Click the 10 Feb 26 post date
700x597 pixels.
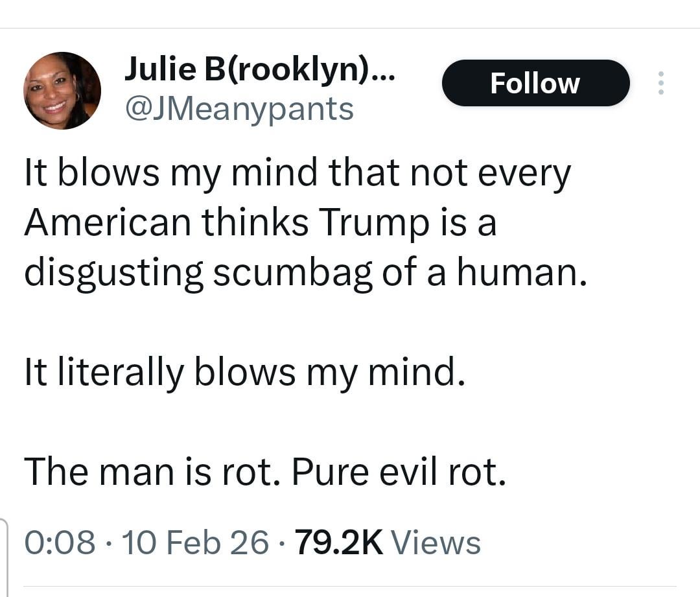coord(194,542)
